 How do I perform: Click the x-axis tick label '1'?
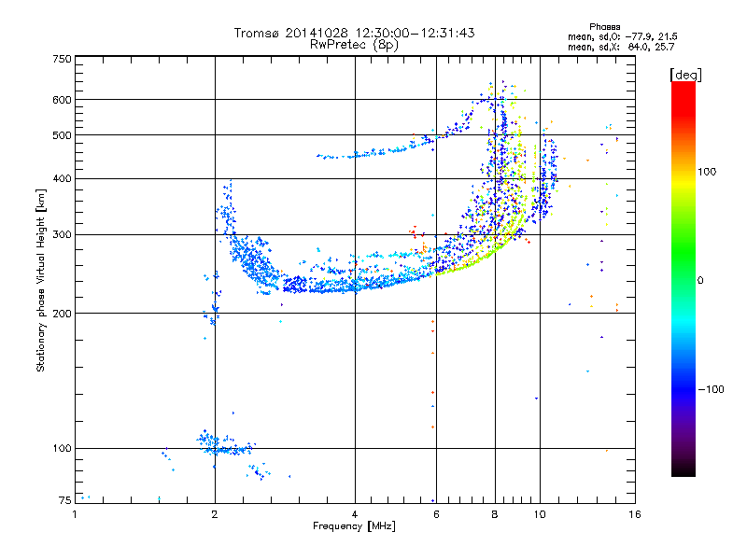pos(75,514)
